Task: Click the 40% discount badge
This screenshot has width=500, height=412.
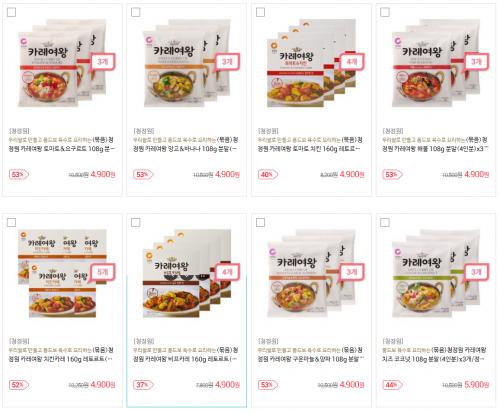Action: point(268,174)
